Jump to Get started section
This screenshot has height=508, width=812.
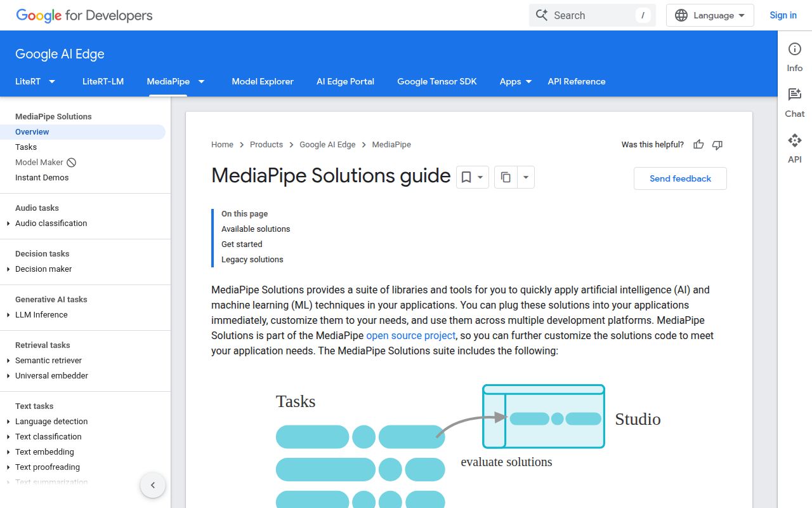pyautogui.click(x=242, y=244)
